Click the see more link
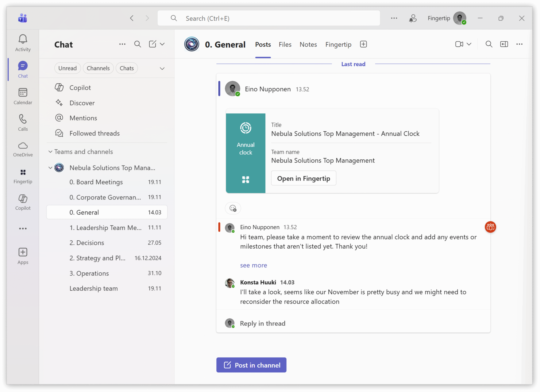 coord(253,265)
